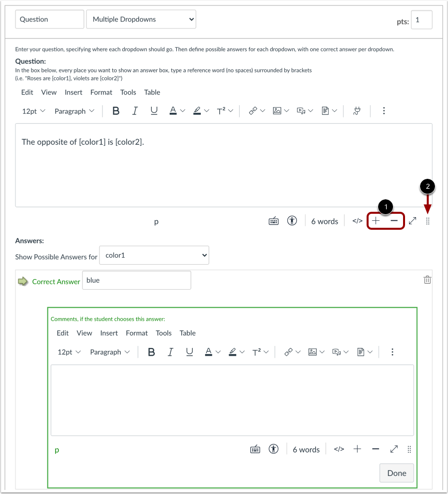Insert an image from the editor toolbar
The height and width of the screenshot is (494, 448).
[278, 110]
